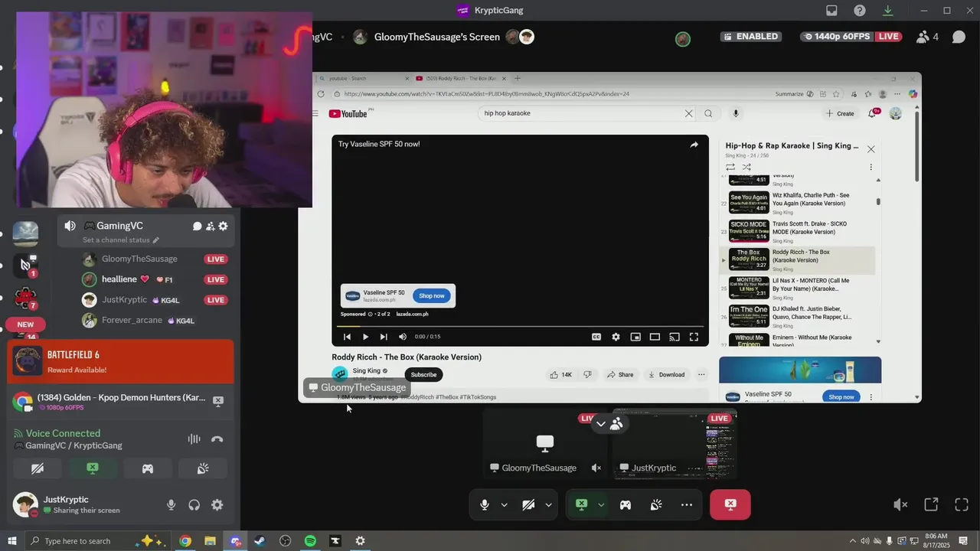Open Battlefield 6 Reward Available banner
The height and width of the screenshot is (551, 980).
pyautogui.click(x=121, y=361)
